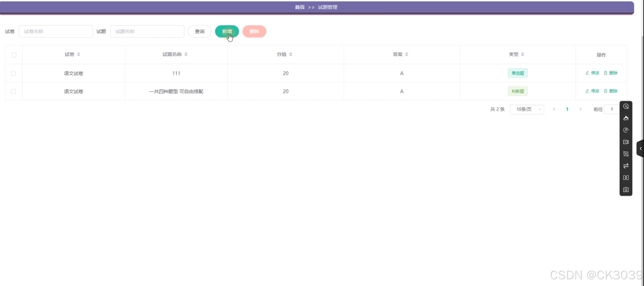The width and height of the screenshot is (644, 286).
Task: Click the compress icon above camera
Action: click(x=626, y=178)
